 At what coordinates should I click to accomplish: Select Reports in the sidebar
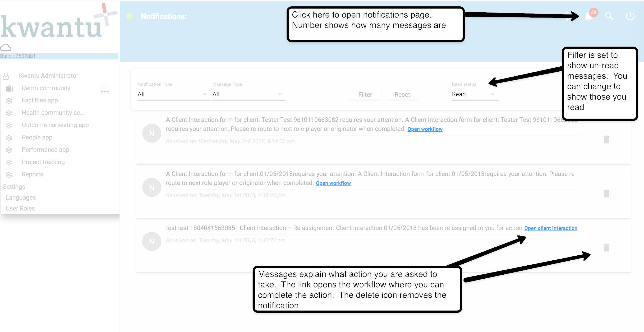(32, 175)
